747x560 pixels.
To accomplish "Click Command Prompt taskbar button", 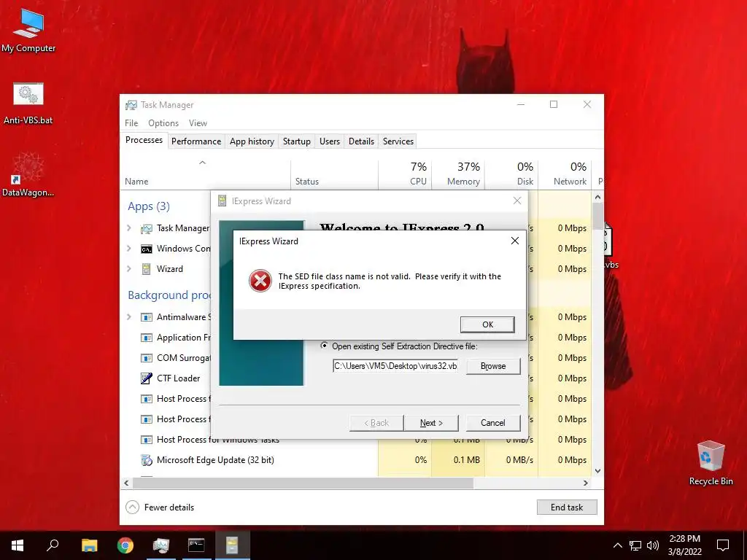I will point(196,545).
